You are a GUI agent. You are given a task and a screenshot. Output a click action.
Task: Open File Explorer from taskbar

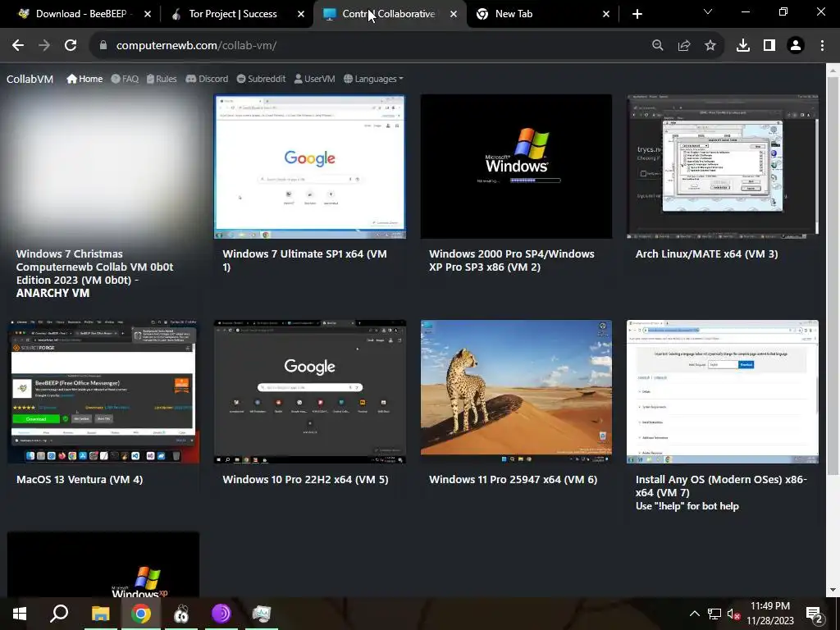100,614
